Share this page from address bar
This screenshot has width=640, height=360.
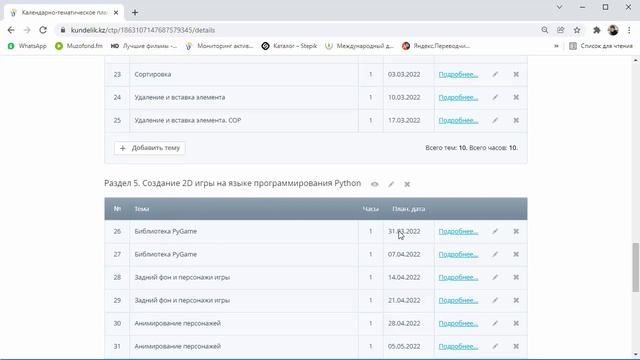point(560,30)
